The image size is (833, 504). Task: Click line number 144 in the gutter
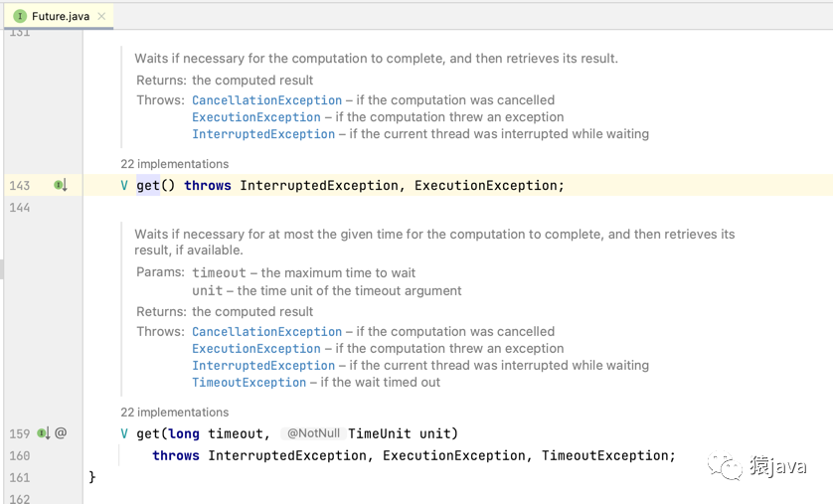(x=20, y=208)
